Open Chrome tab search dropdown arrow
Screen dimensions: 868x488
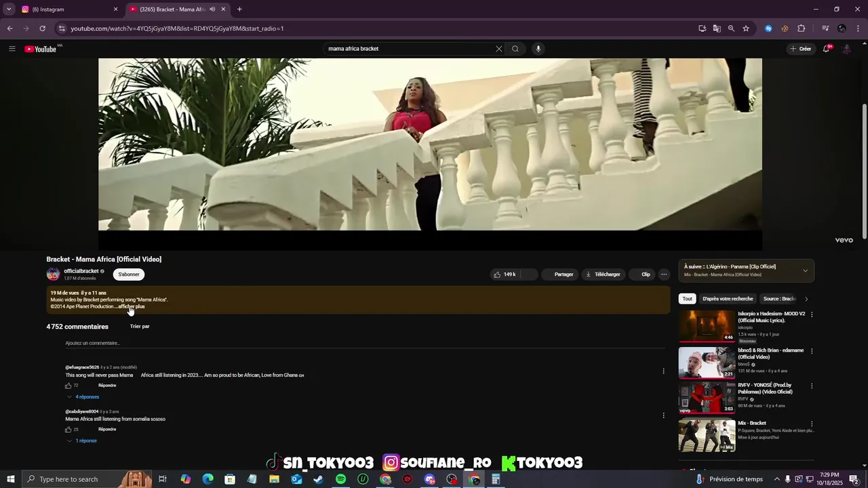coord(9,9)
